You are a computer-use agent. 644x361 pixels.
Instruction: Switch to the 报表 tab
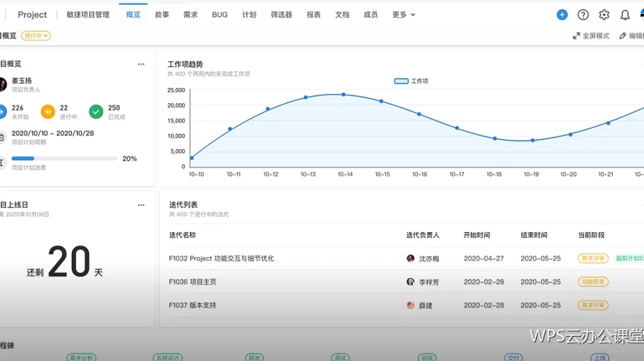(x=314, y=15)
